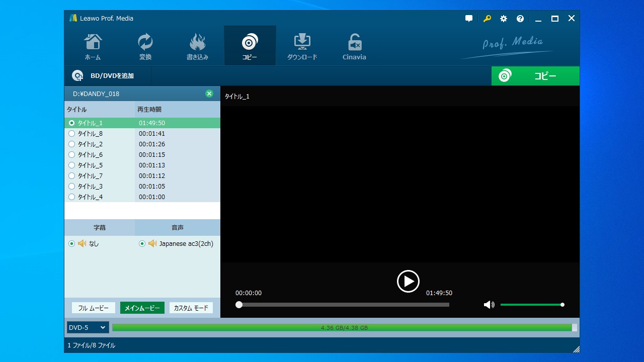Click the window resize grip corner
The height and width of the screenshot is (362, 644).
(576, 349)
